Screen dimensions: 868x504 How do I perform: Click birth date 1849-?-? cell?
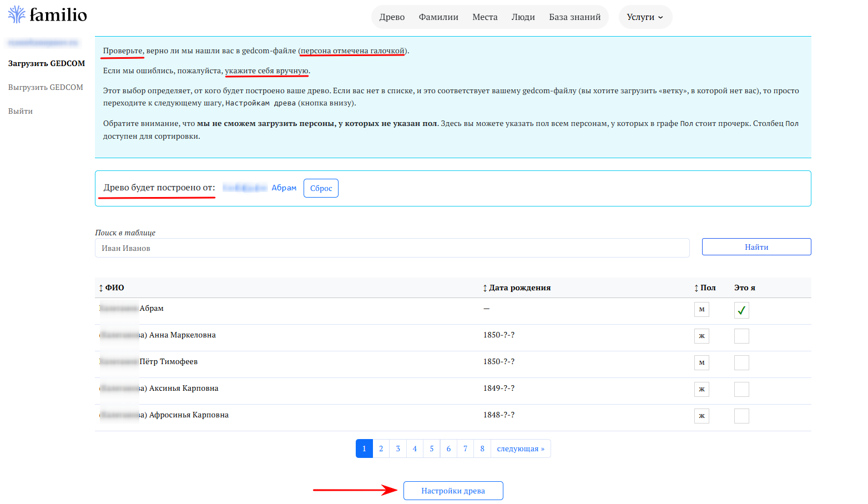(499, 388)
